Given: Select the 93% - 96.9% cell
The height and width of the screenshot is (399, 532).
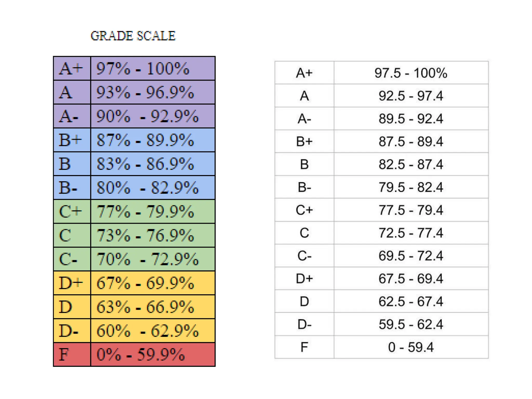Looking at the screenshot, I should click(153, 92).
